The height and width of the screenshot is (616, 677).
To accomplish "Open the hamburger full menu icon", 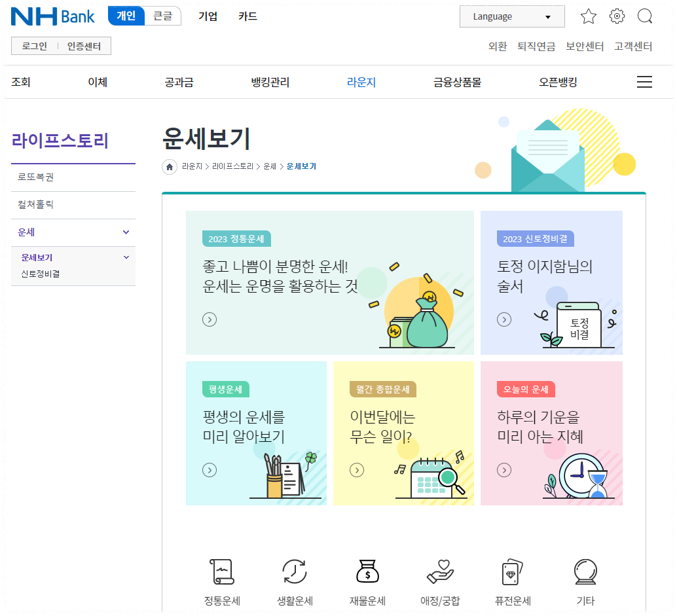I will click(x=644, y=82).
